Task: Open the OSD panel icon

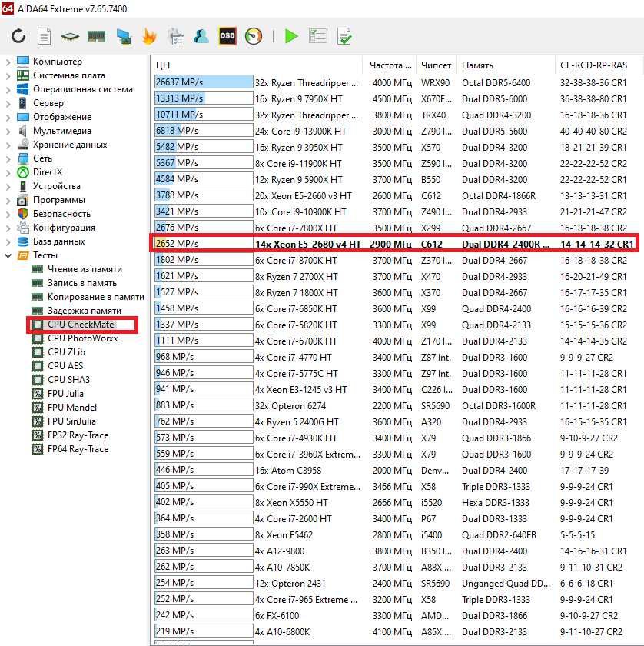Action: click(227, 36)
